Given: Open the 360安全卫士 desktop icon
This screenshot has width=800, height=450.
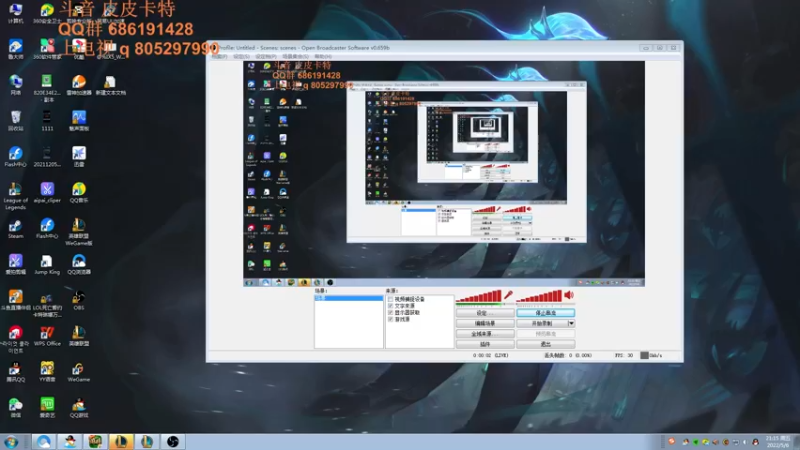Looking at the screenshot, I should tap(47, 13).
